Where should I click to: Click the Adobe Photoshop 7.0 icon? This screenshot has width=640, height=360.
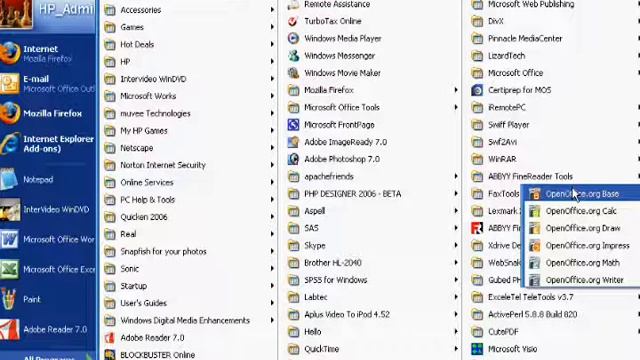coord(293,159)
